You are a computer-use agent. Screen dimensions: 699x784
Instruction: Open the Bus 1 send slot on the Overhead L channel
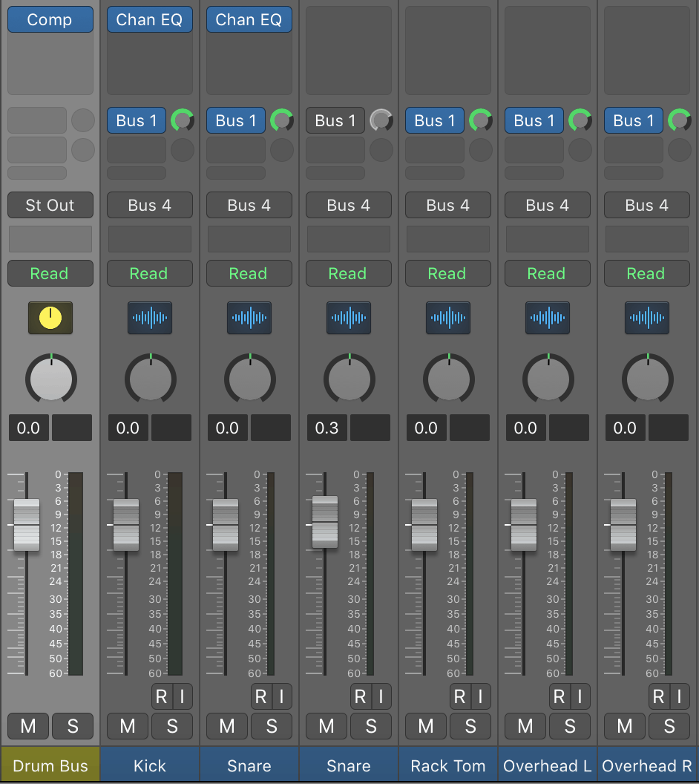(x=534, y=120)
